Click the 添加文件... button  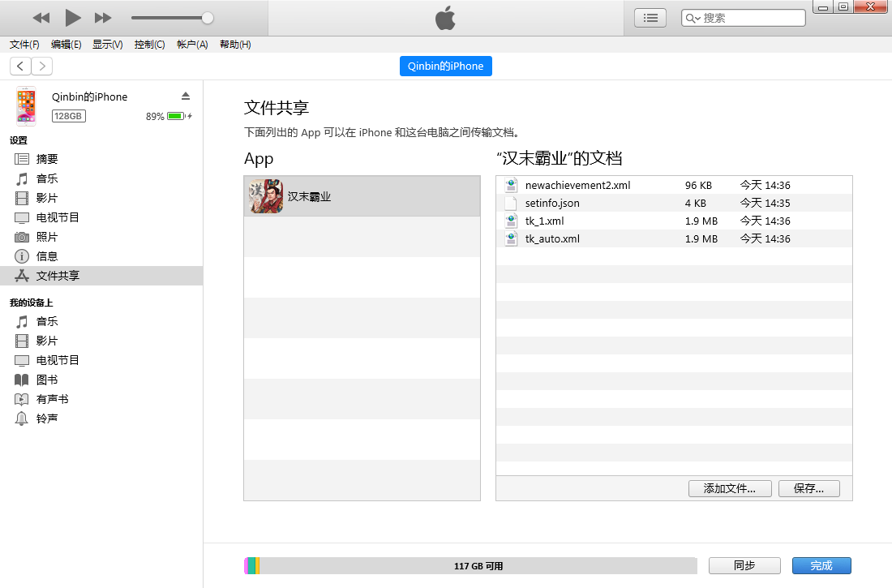730,488
